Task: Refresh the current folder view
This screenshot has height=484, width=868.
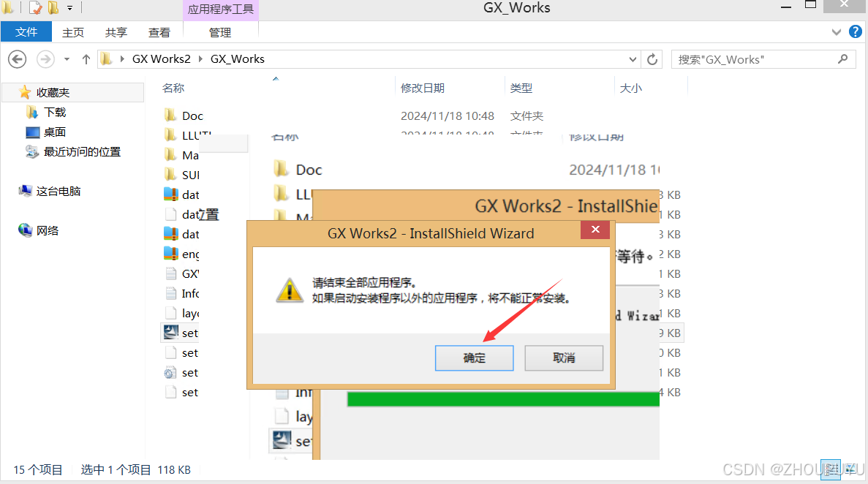Action: [652, 59]
